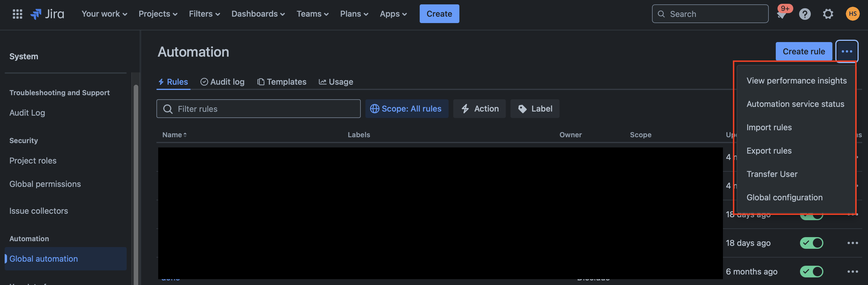Select Global automation in sidebar
Screen dimensions: 868x285
point(66,259)
